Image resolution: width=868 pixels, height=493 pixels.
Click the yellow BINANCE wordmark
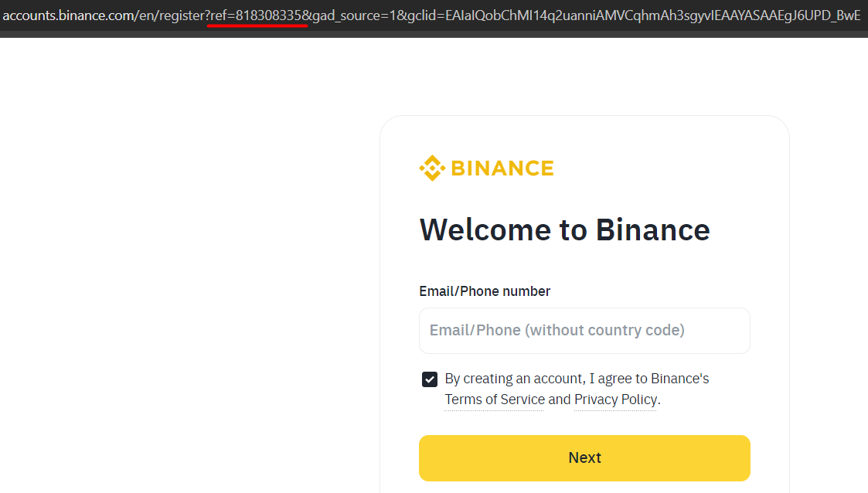click(502, 168)
